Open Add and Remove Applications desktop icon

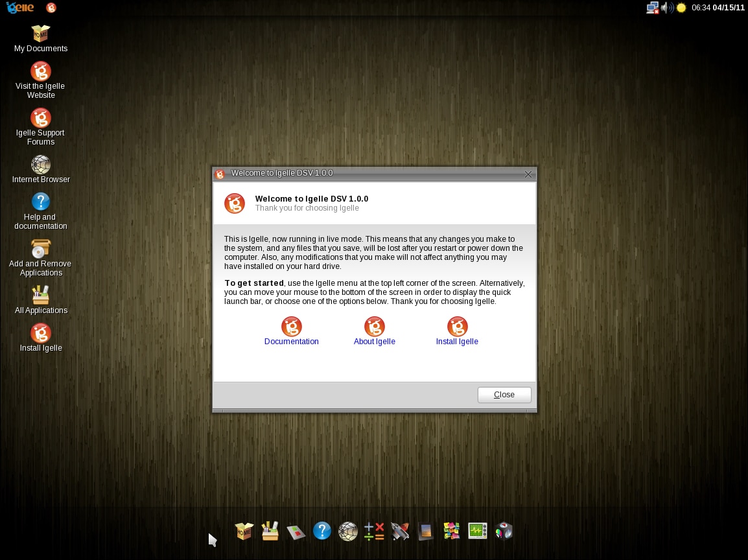(x=41, y=249)
